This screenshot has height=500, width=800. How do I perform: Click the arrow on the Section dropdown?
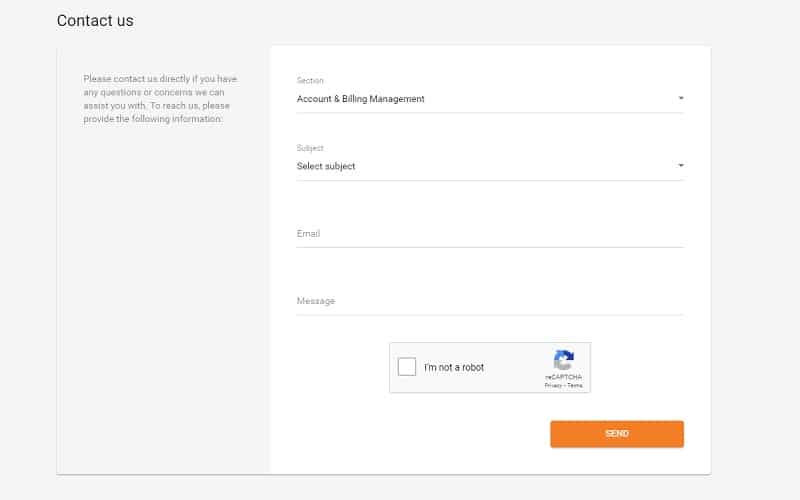tap(681, 98)
